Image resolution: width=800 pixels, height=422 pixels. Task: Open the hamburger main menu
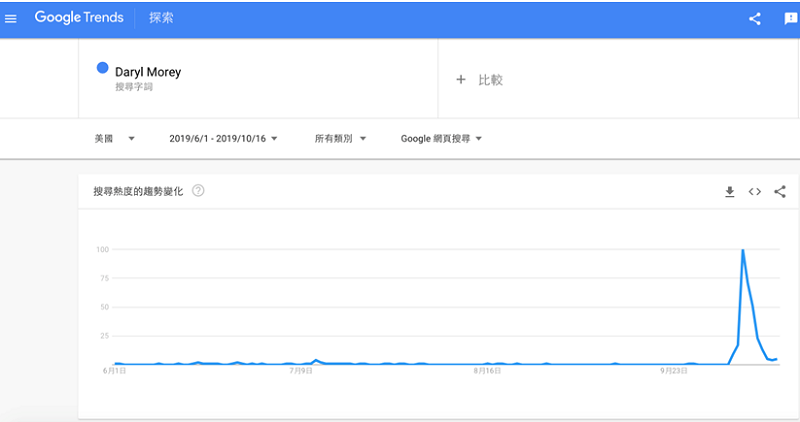[x=11, y=18]
